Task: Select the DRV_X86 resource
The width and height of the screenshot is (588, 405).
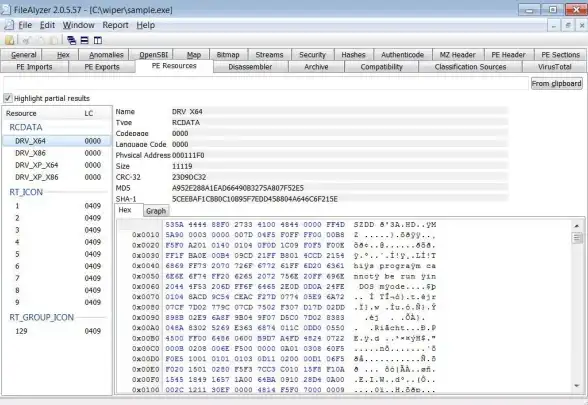Action: [57, 153]
